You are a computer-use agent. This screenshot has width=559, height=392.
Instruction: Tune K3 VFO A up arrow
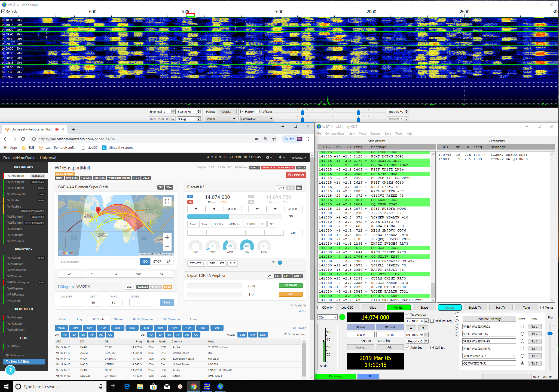pyautogui.click(x=214, y=209)
